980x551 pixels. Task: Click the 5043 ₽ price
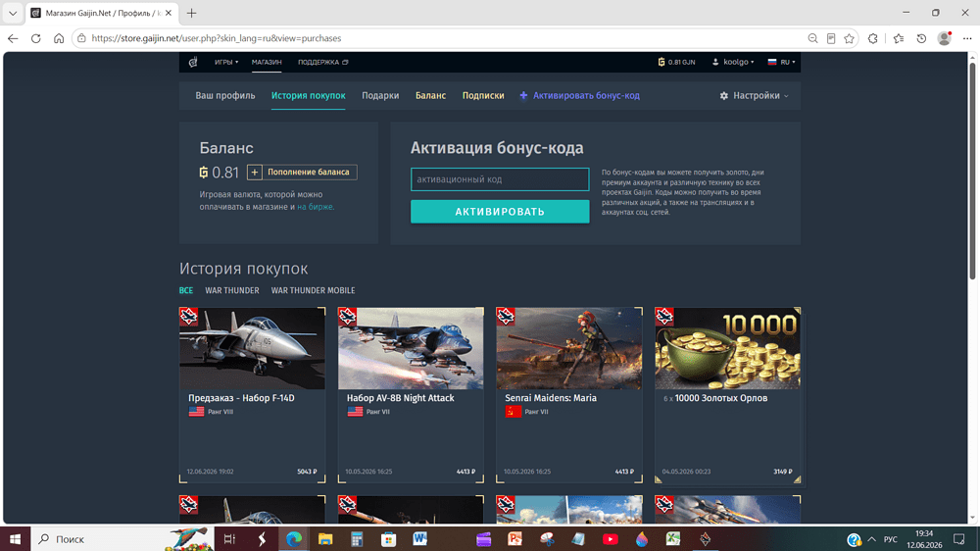click(307, 472)
